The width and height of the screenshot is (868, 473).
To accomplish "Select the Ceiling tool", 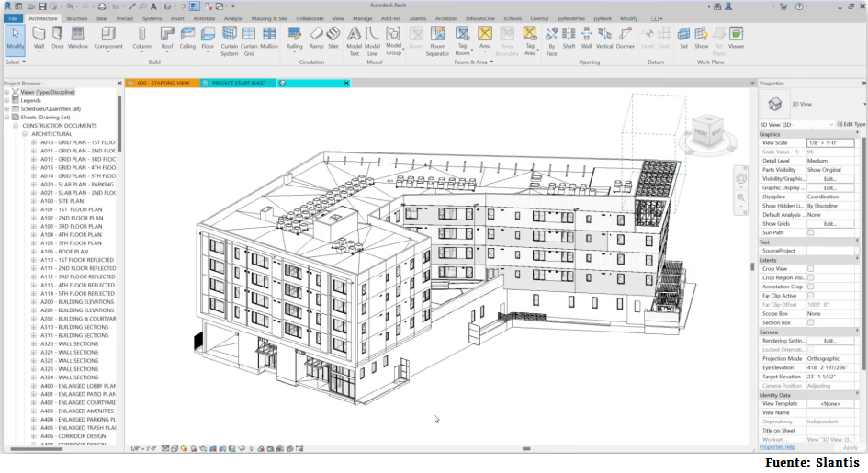I will [187, 39].
